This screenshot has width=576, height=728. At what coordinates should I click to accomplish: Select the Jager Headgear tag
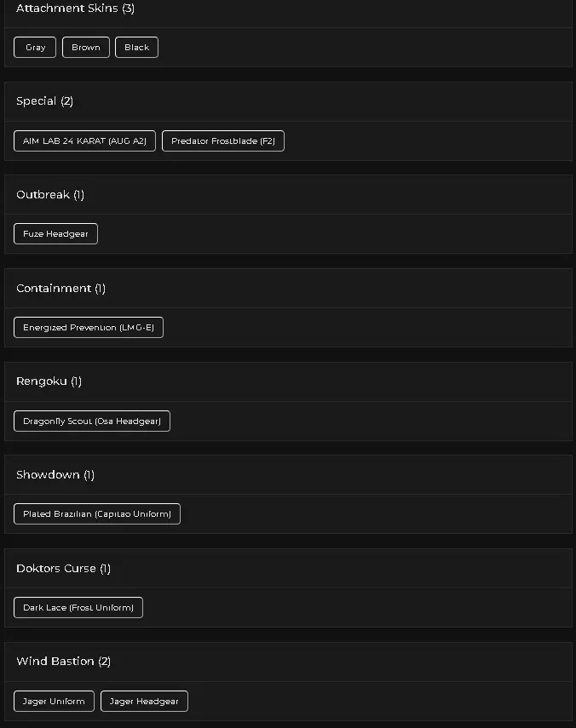tap(144, 702)
